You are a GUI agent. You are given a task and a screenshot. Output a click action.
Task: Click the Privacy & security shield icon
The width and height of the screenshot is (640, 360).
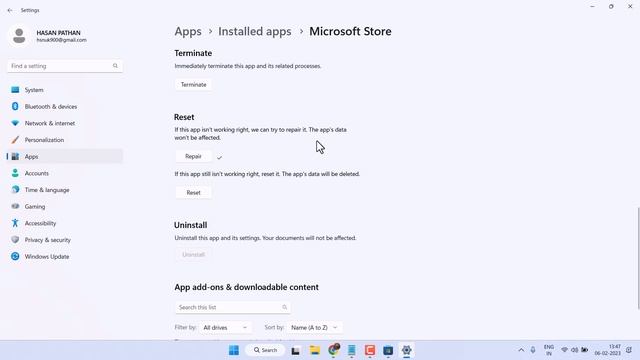15,240
